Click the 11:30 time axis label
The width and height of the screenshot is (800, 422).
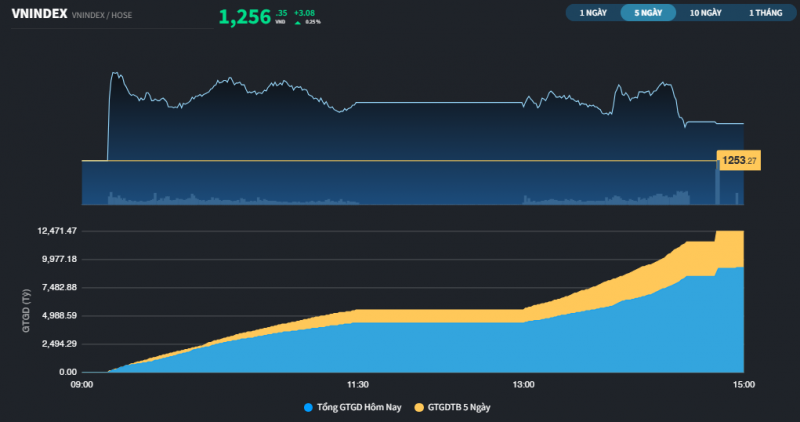[x=357, y=384]
